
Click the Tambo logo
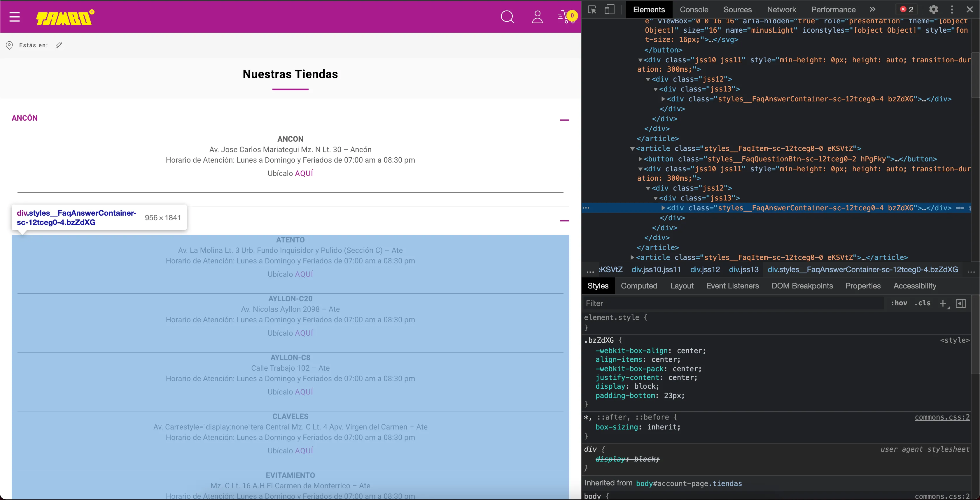click(x=65, y=17)
